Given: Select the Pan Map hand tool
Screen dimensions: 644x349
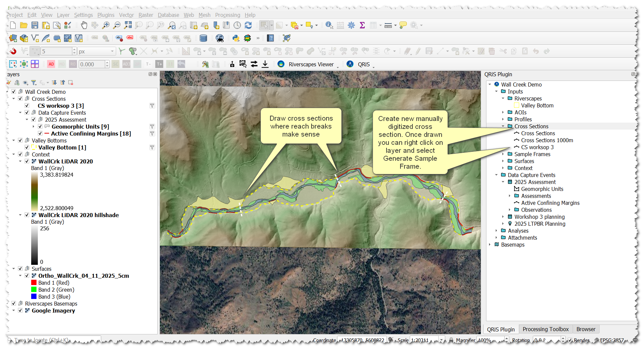Looking at the screenshot, I should 84,25.
